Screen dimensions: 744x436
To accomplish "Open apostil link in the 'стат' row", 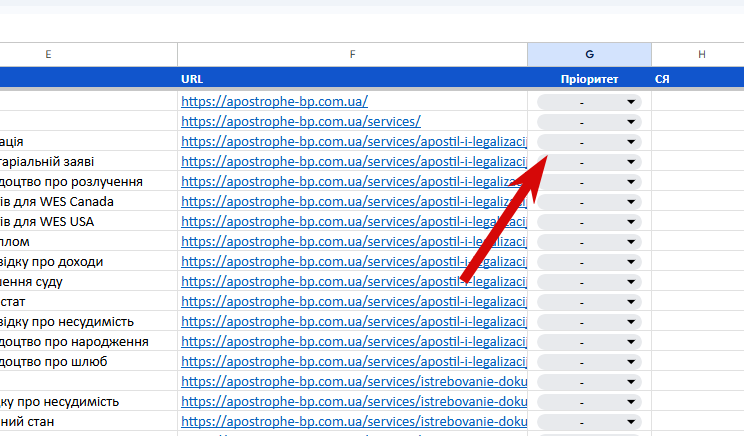I will [x=354, y=301].
